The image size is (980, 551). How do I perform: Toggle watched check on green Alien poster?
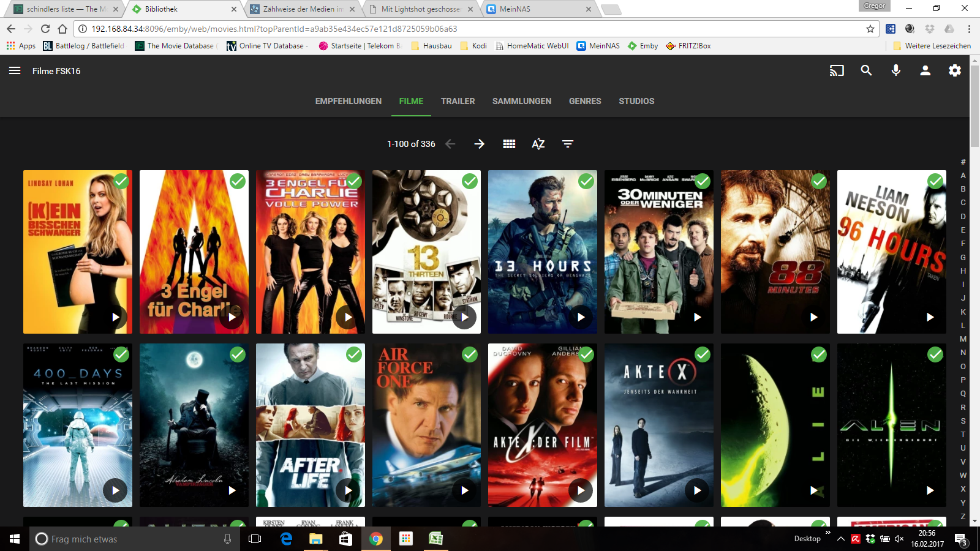(x=819, y=354)
